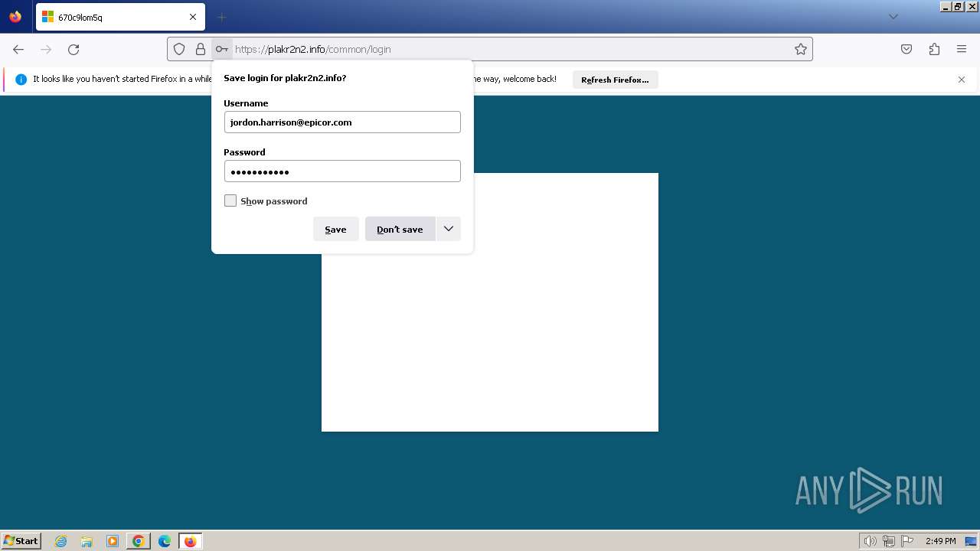The height and width of the screenshot is (551, 980).
Task: Close the 670c9lom5q tab
Action: [193, 17]
